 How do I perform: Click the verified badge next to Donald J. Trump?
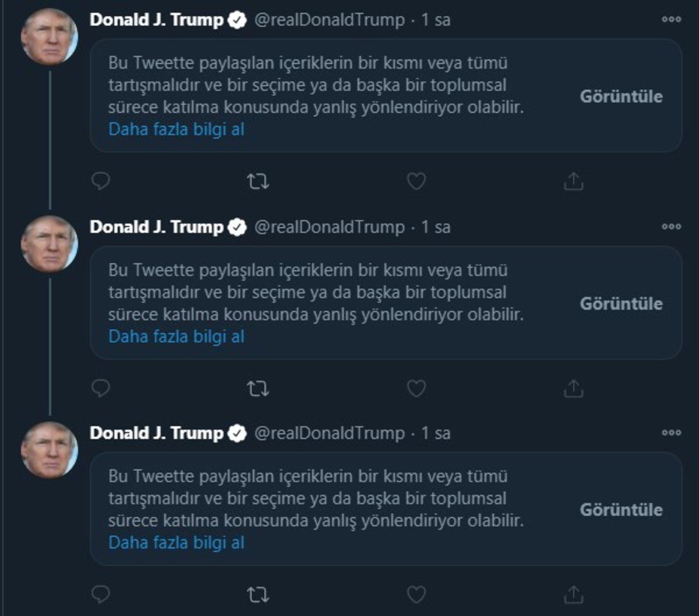[x=236, y=19]
